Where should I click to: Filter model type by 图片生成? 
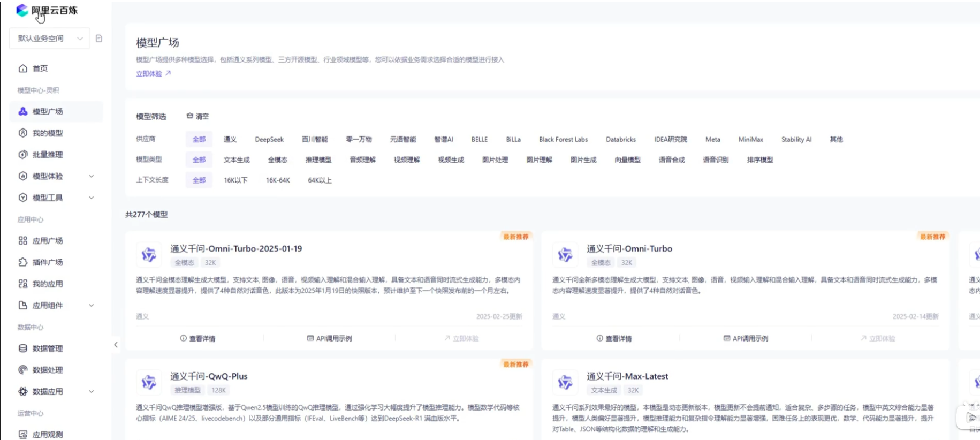(583, 160)
